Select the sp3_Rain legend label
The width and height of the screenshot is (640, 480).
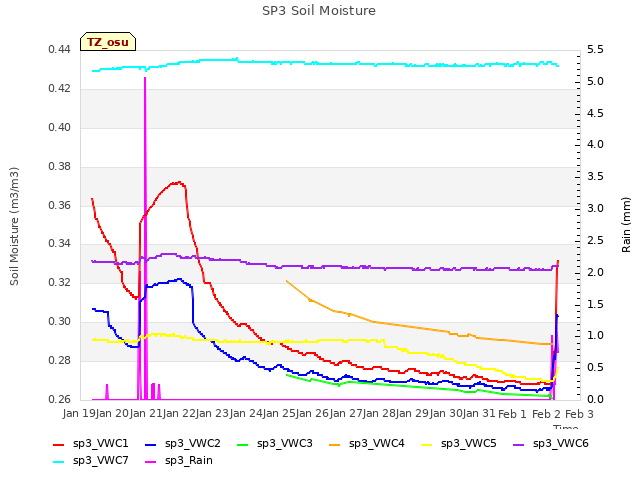pyautogui.click(x=189, y=460)
